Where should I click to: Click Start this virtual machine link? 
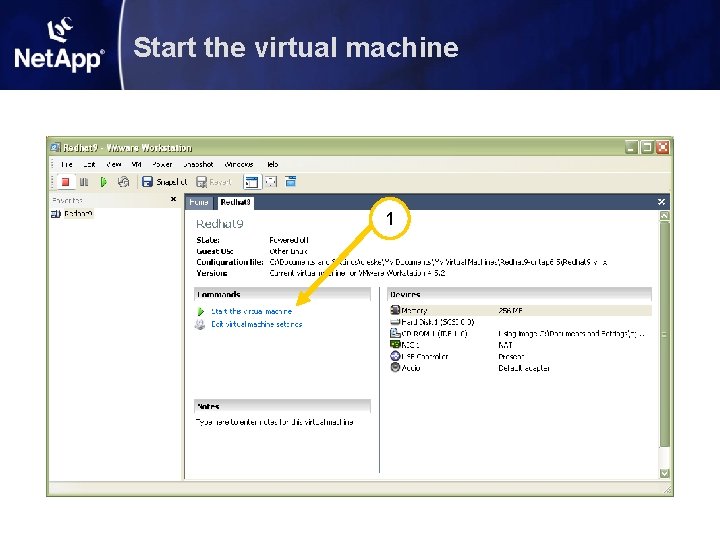tap(252, 311)
